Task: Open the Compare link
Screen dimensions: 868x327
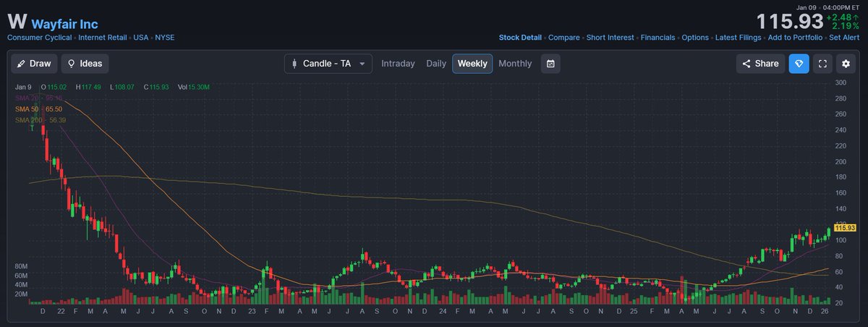Action: pyautogui.click(x=563, y=38)
